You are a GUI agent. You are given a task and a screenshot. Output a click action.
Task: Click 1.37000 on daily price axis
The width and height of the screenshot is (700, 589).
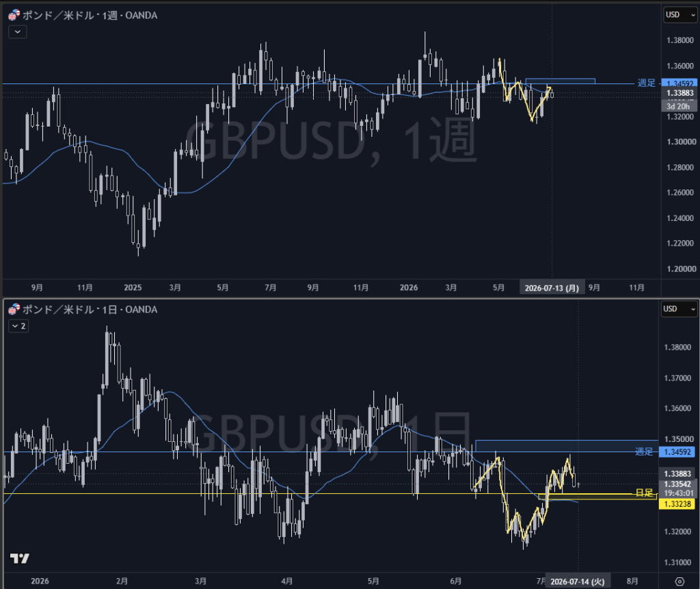click(677, 378)
